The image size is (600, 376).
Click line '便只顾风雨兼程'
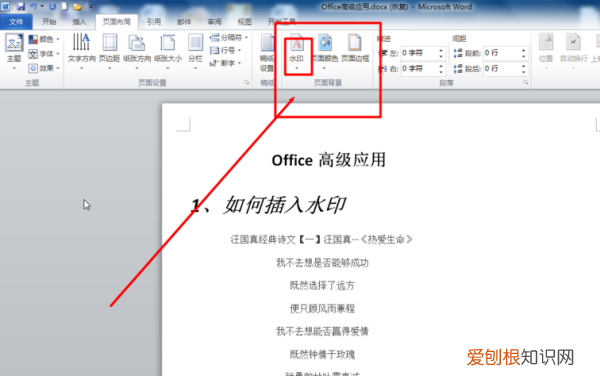(322, 308)
